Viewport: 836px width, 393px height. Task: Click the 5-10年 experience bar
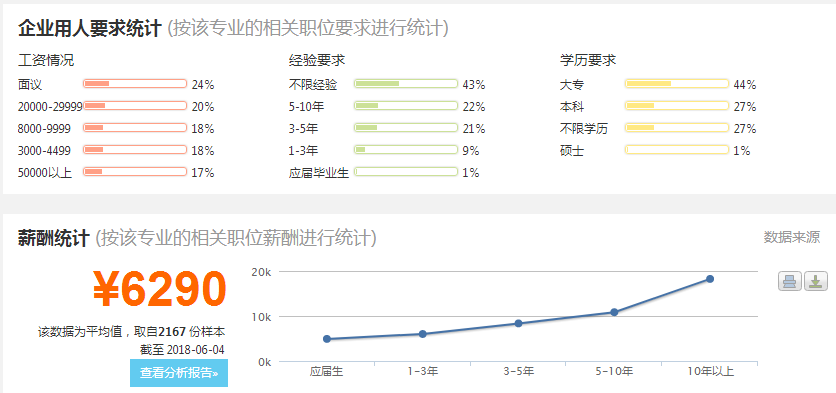(406, 106)
